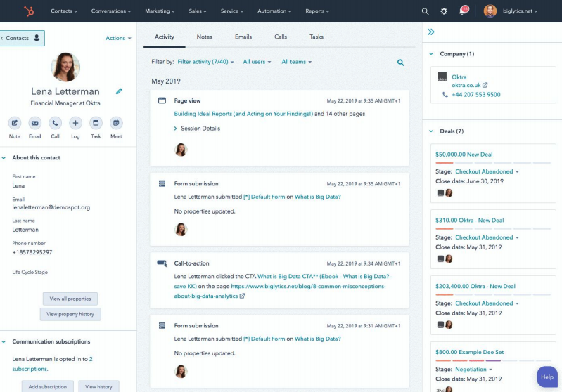This screenshot has width=562, height=392.
Task: Click View history button
Action: pyautogui.click(x=98, y=386)
